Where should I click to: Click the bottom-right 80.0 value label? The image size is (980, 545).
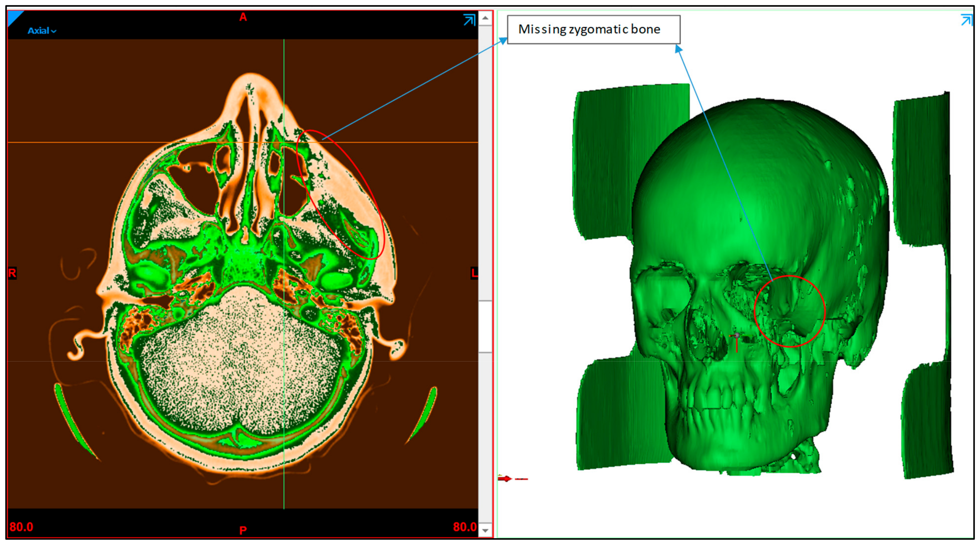click(x=464, y=527)
